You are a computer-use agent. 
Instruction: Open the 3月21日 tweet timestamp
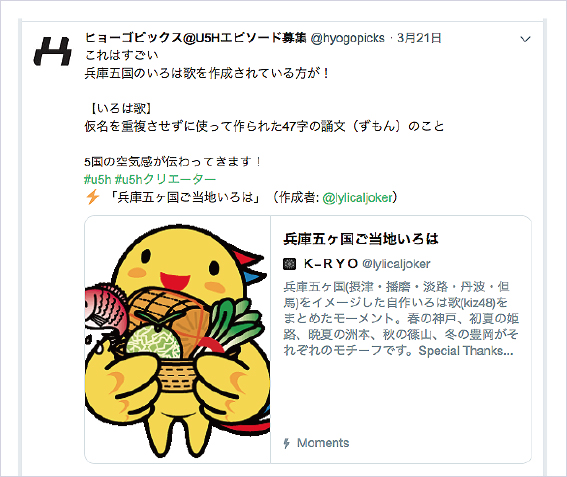click(x=419, y=38)
